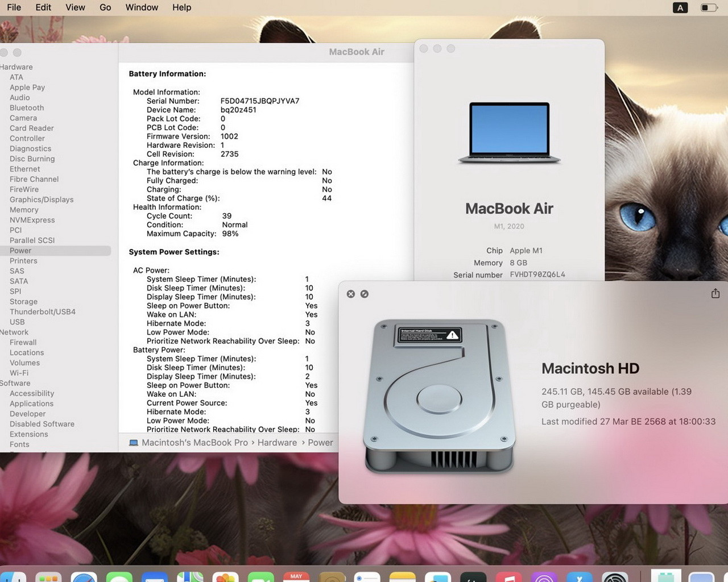
Task: Select Wi-Fi under Network
Action: point(19,373)
